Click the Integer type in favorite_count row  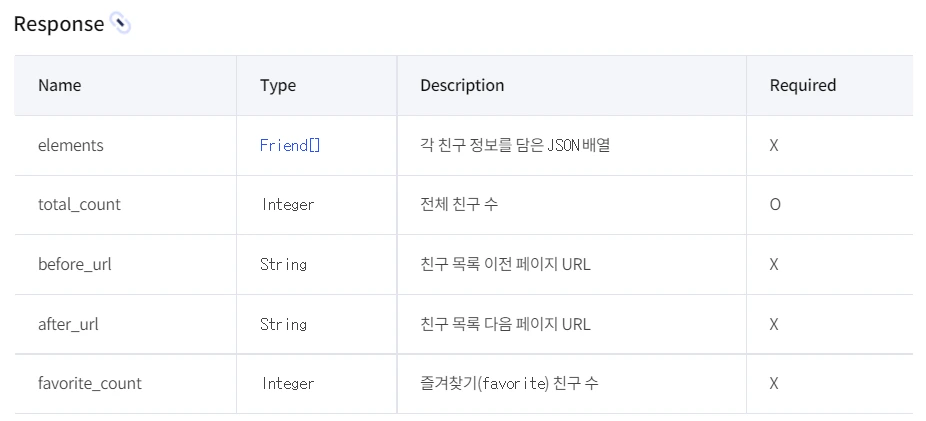tap(288, 383)
